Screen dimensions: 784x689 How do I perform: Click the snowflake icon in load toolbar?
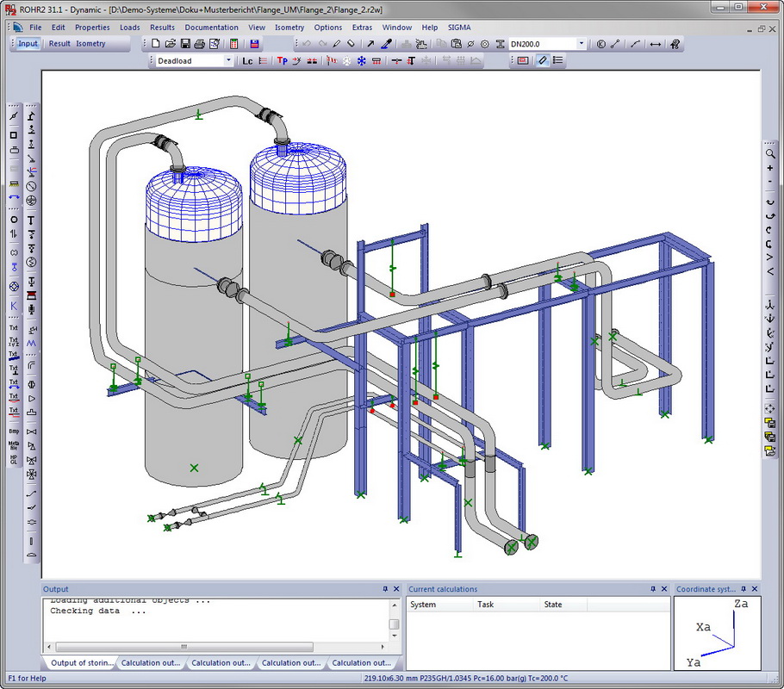361,61
